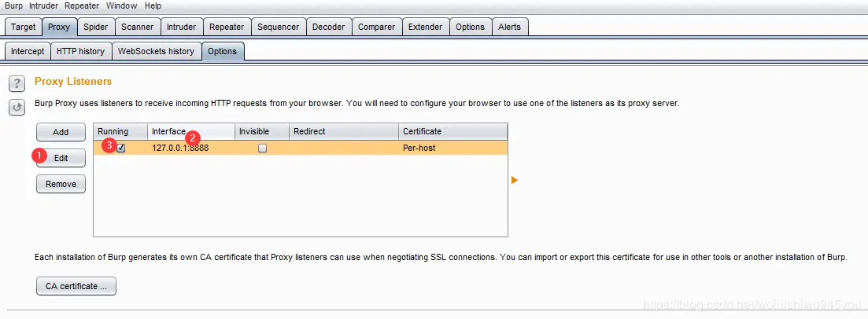Click the Remove listener button

coord(61,184)
